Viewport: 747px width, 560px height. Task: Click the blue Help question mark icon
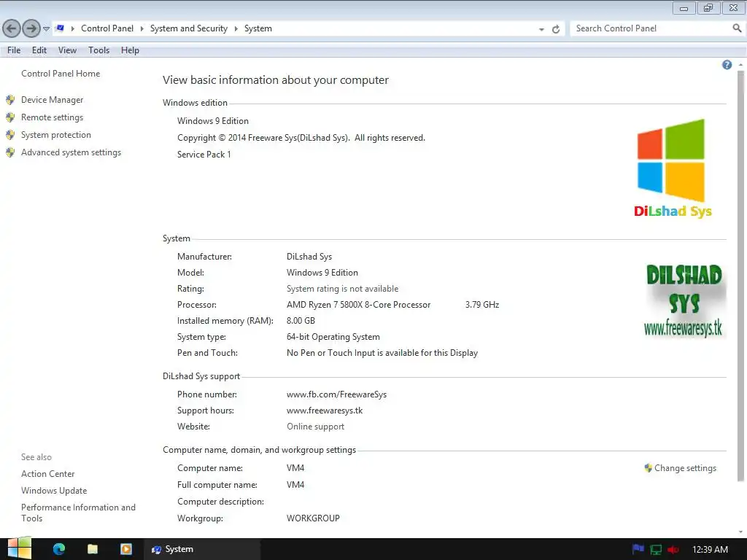click(x=727, y=65)
